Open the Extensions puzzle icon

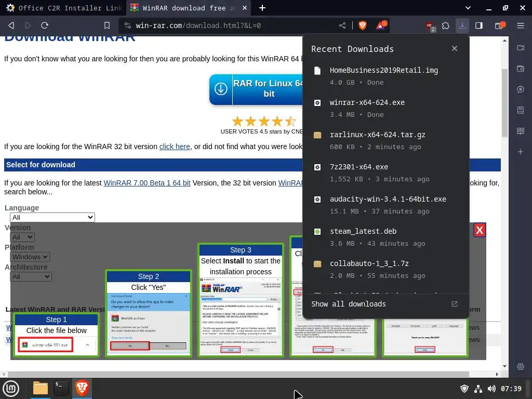445,25
